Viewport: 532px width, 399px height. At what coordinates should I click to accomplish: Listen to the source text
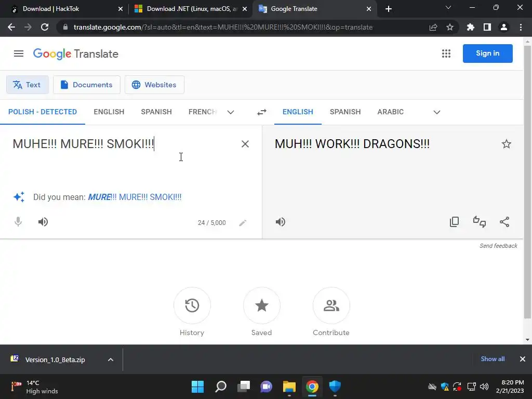(43, 222)
